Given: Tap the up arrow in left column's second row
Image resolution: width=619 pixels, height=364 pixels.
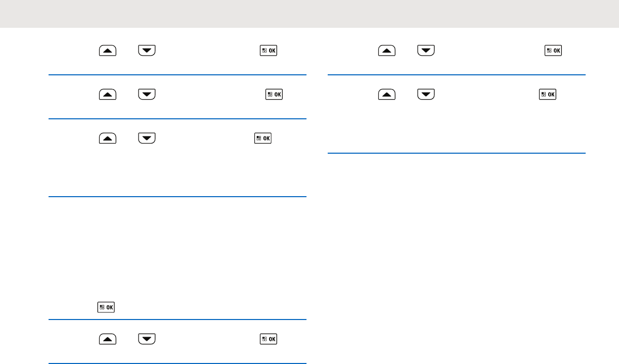Looking at the screenshot, I should pyautogui.click(x=108, y=94).
